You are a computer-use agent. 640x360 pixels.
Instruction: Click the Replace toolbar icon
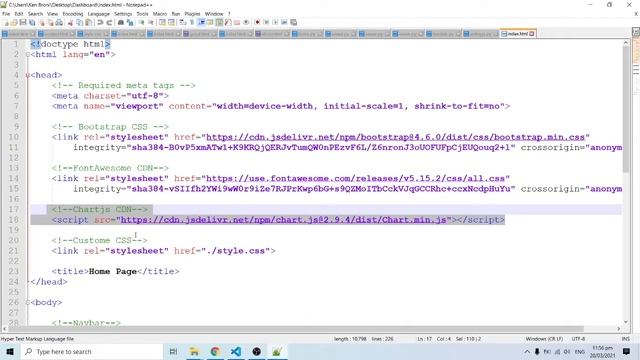tap(130, 22)
